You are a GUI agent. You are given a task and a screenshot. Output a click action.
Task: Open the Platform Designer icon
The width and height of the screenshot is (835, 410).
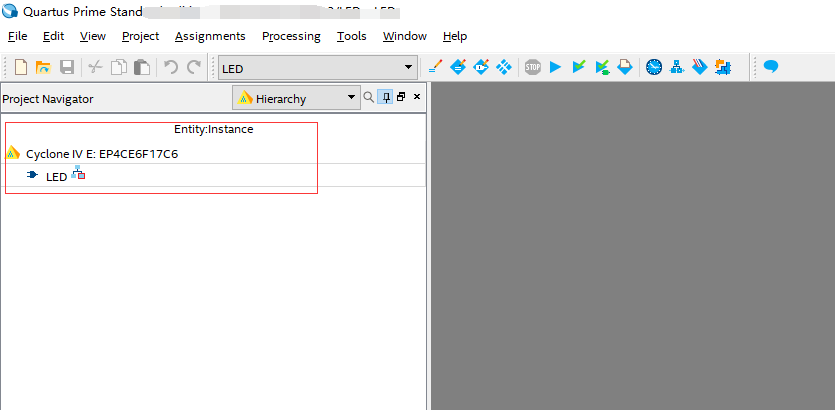[x=723, y=67]
